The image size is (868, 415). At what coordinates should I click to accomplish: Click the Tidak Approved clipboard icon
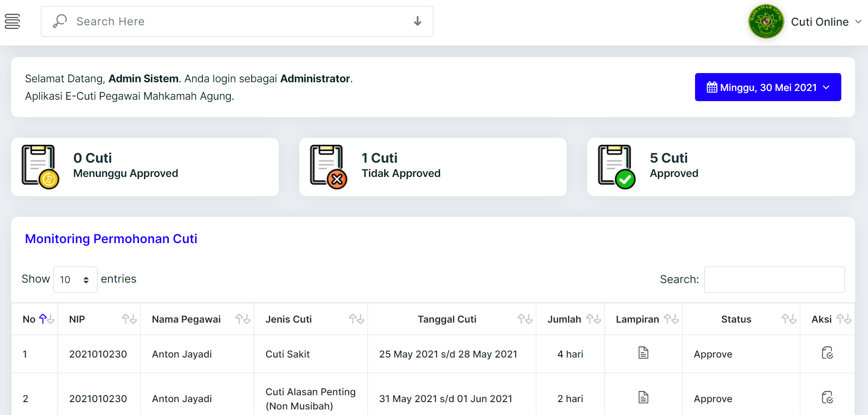327,166
